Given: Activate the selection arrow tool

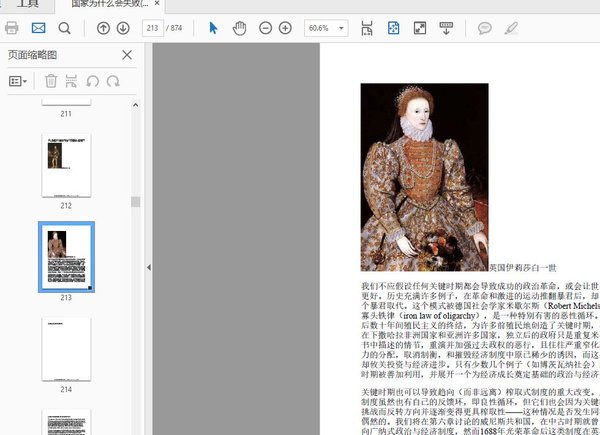Looking at the screenshot, I should click(213, 28).
